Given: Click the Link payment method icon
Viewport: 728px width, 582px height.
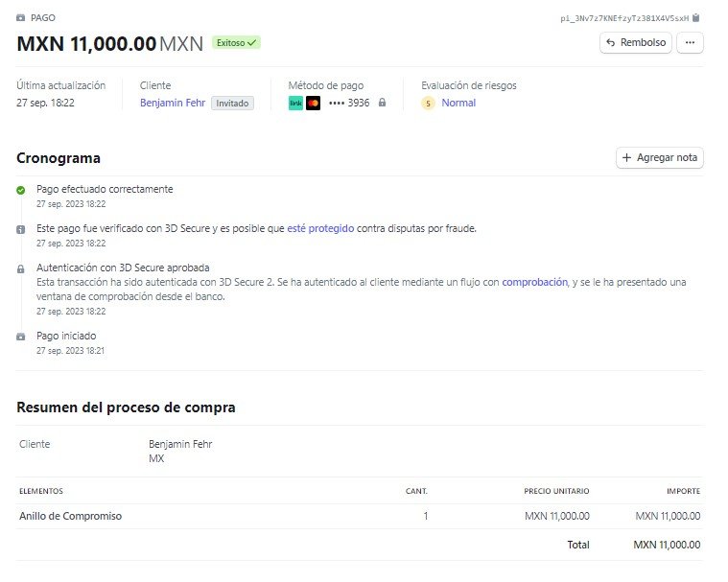Looking at the screenshot, I should coord(295,103).
